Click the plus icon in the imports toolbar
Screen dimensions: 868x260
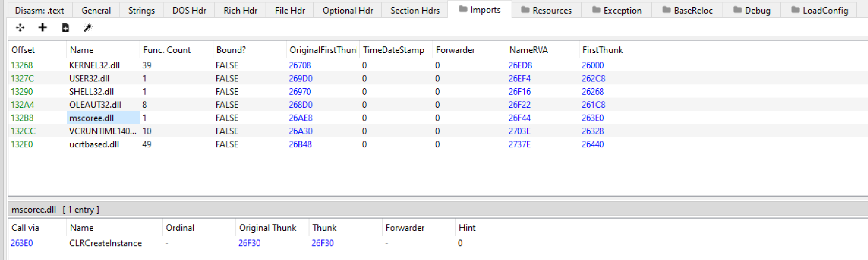click(x=42, y=28)
